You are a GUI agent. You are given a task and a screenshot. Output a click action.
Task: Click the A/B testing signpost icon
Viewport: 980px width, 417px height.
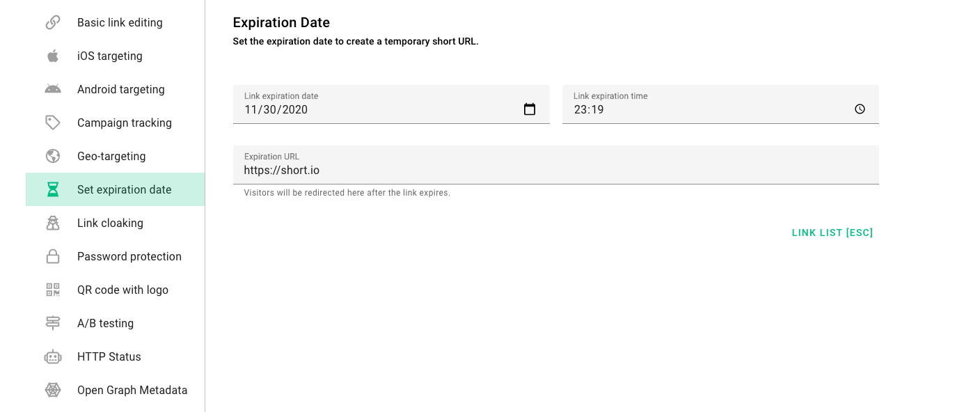coord(53,323)
